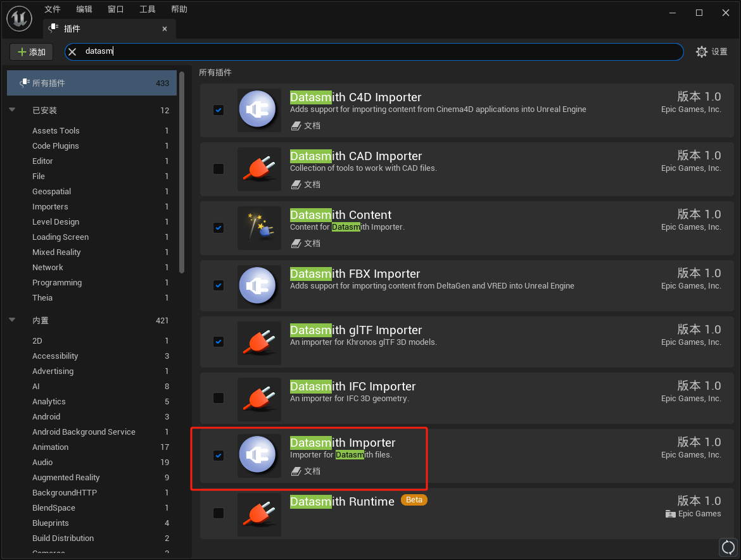Open the 工具 menu
Screen dimensions: 741x560
(148, 9)
